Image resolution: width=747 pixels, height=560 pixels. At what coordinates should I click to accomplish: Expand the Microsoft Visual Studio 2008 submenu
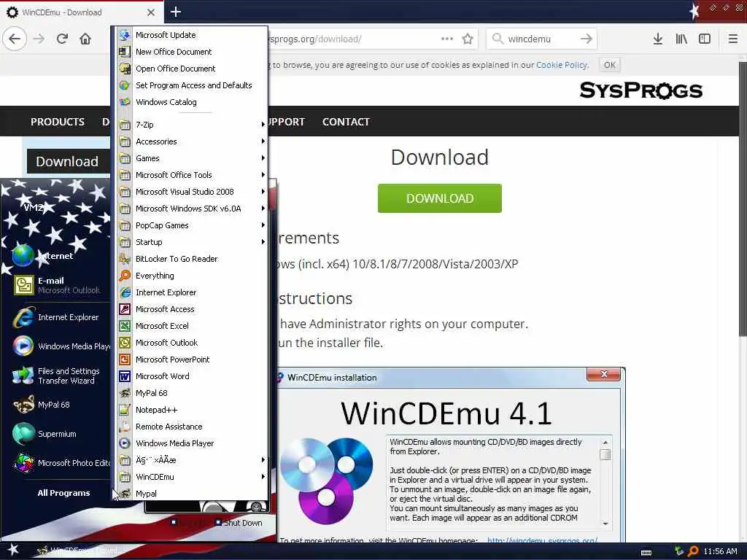193,192
